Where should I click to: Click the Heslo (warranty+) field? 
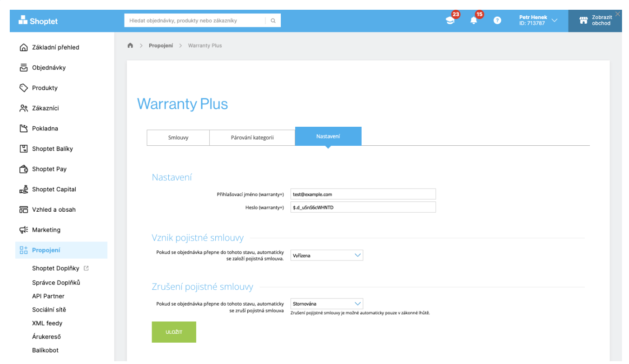(363, 207)
